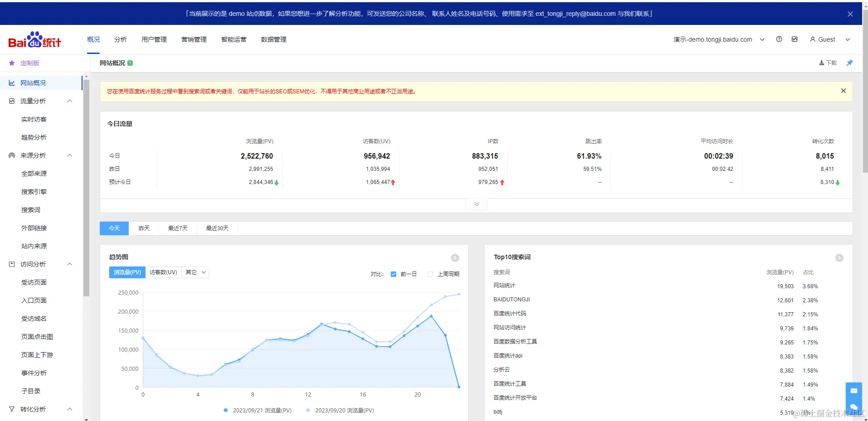The height and width of the screenshot is (421, 868).
Task: Click the green help badge next to 网站概况 title
Action: pyautogui.click(x=130, y=63)
